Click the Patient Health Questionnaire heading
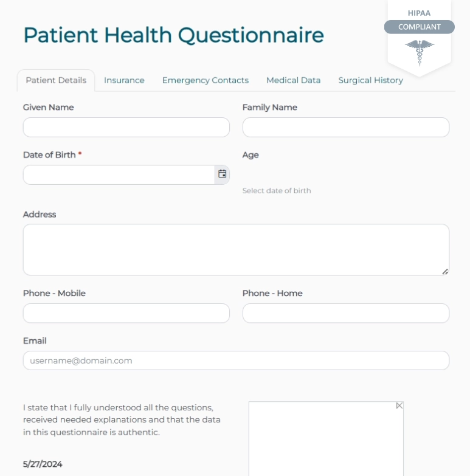The height and width of the screenshot is (476, 470). click(173, 35)
